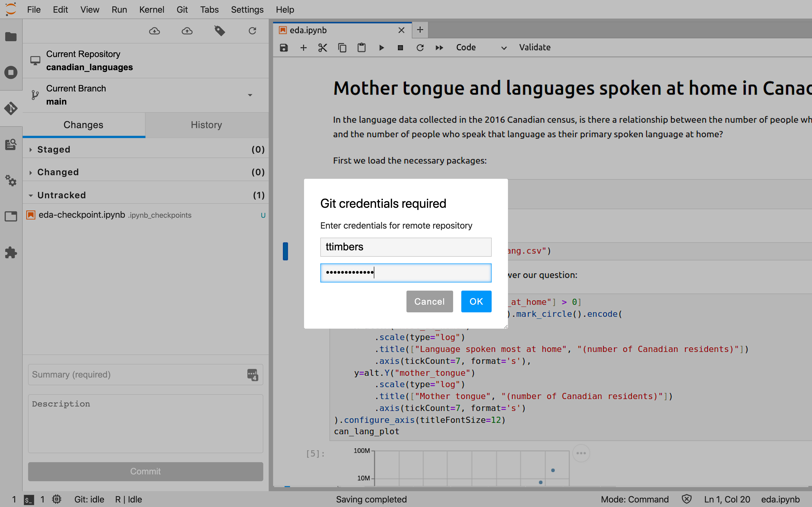The image size is (812, 507).
Task: Click the Git push cloud-upload icon
Action: click(187, 31)
